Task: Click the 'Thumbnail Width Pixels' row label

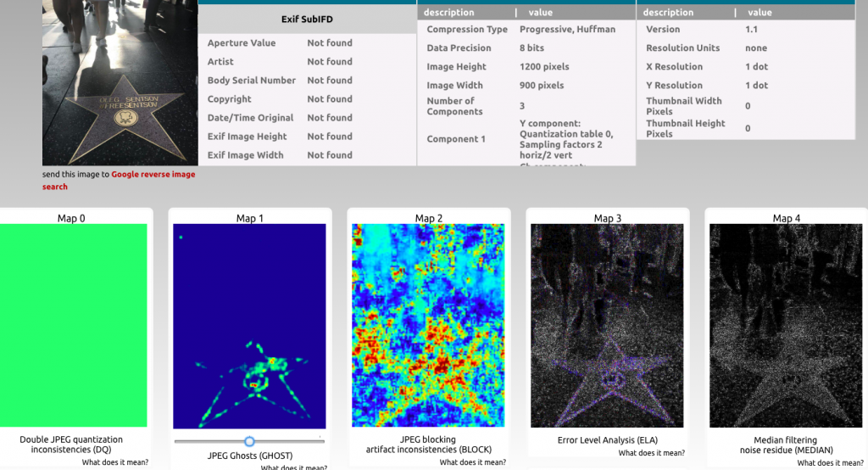Action: [x=684, y=106]
